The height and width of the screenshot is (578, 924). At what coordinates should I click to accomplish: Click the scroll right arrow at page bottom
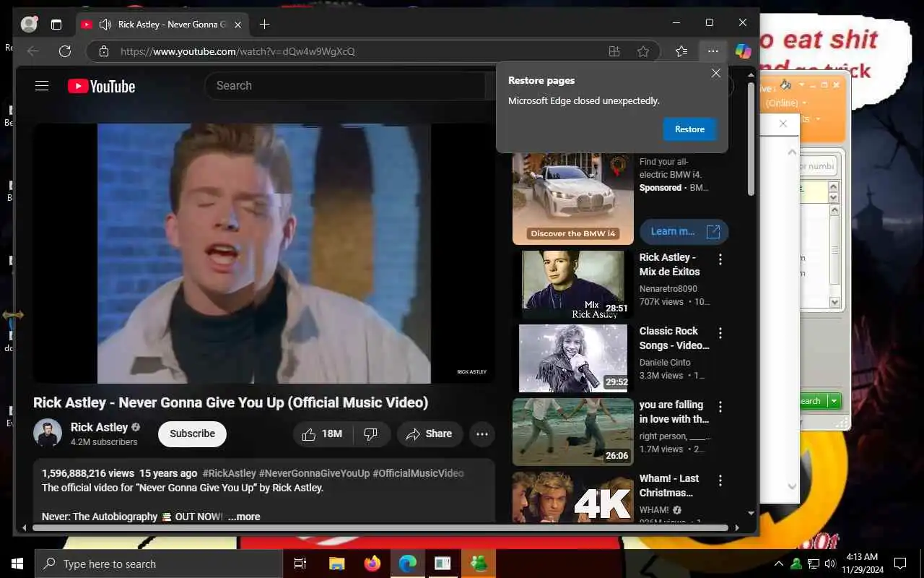737,527
